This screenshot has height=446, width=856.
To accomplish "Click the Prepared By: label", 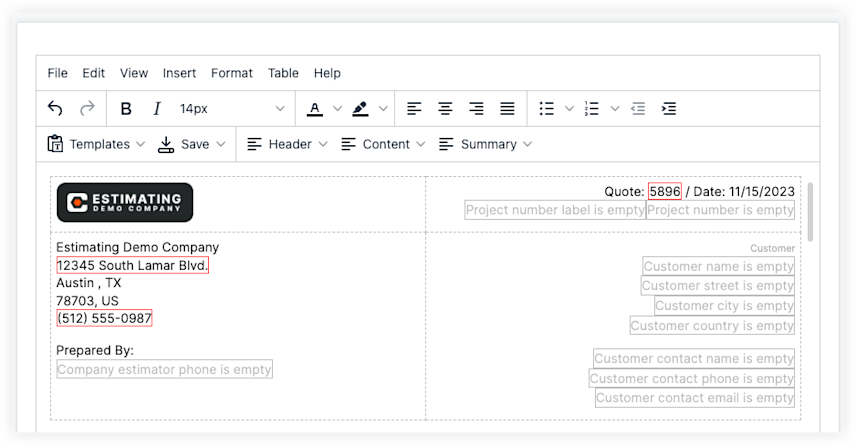I will (95, 350).
